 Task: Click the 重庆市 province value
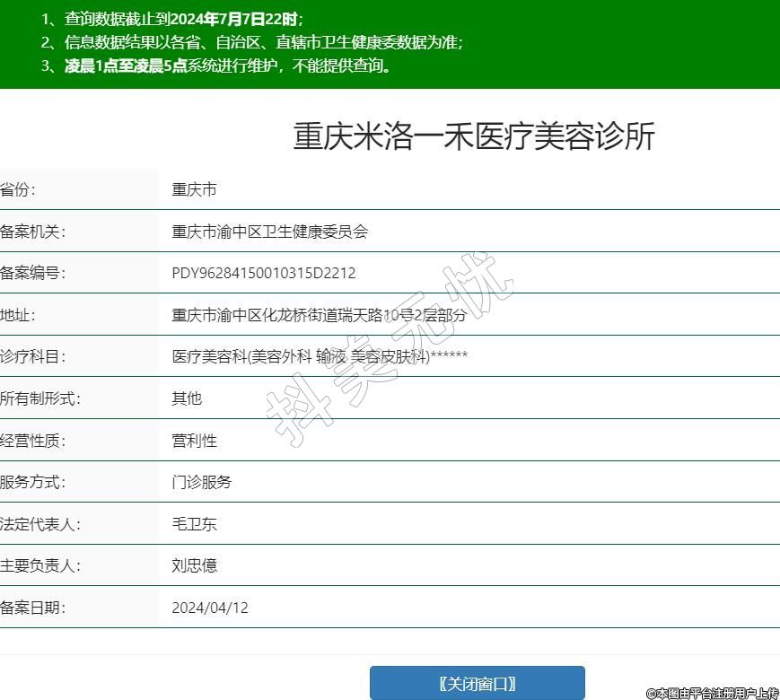tap(194, 190)
